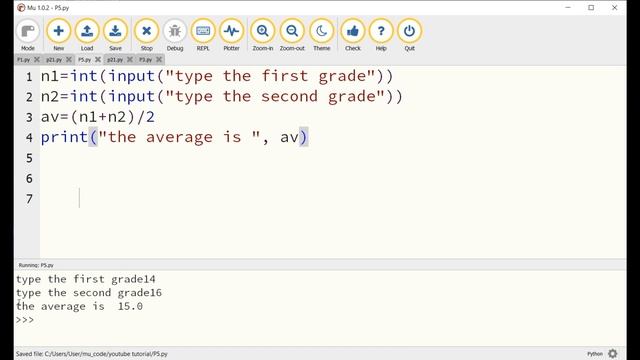The height and width of the screenshot is (360, 640).
Task: Select the P5.py tab
Action: pyautogui.click(x=84, y=60)
